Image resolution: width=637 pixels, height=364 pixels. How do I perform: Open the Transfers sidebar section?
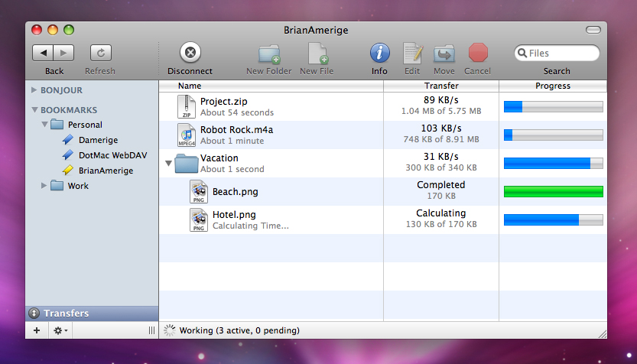(92, 314)
